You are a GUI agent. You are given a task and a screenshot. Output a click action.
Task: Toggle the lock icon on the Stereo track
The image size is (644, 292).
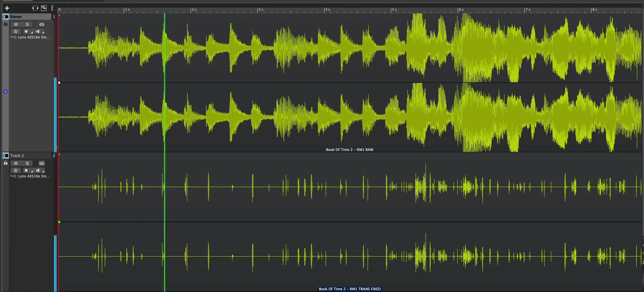5,24
